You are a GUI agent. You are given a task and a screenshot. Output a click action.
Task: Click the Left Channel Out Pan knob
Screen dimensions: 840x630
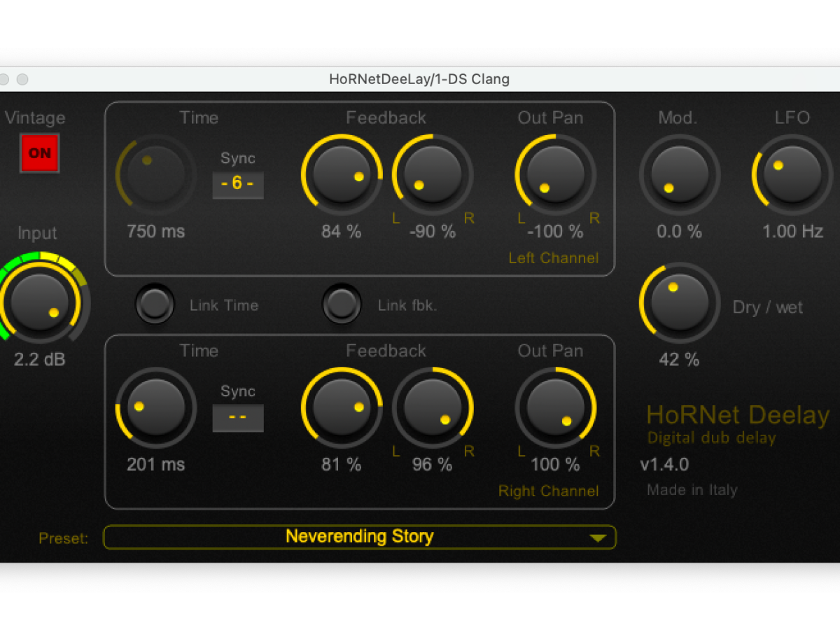555,174
